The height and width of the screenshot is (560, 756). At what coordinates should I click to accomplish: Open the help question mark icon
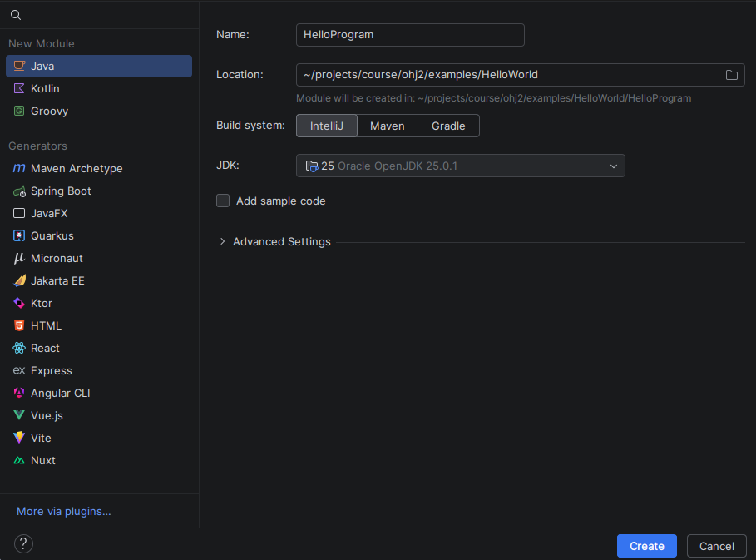(24, 544)
